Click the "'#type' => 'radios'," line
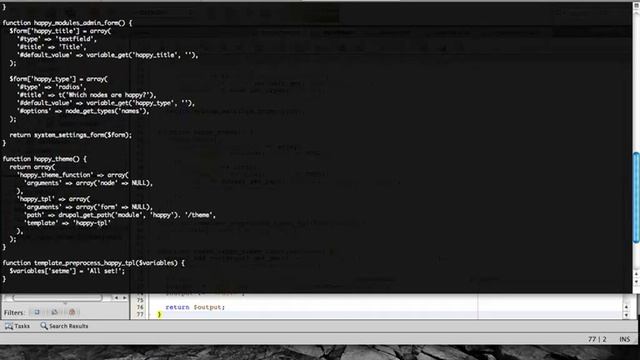 click(51, 87)
